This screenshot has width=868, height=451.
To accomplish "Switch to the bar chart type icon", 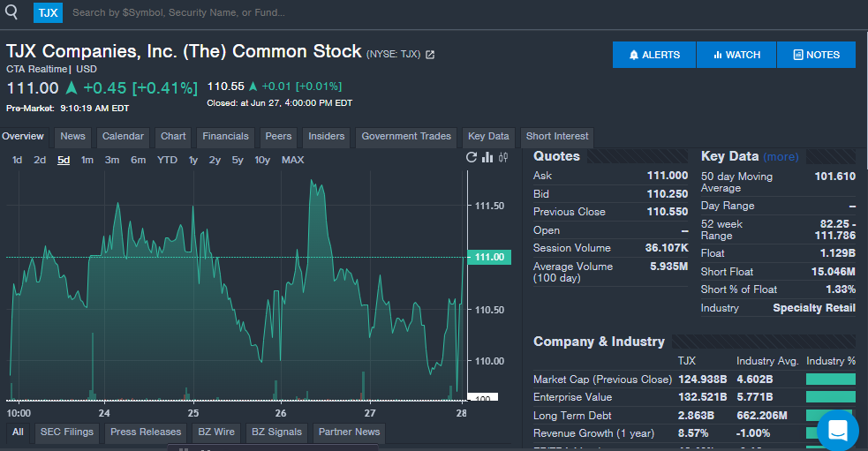I will point(487,158).
